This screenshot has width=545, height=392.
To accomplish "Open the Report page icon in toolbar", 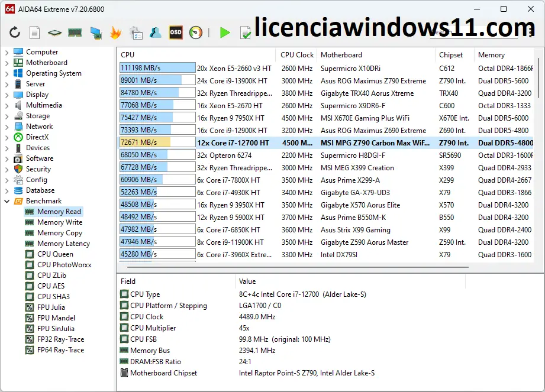I will tap(34, 33).
